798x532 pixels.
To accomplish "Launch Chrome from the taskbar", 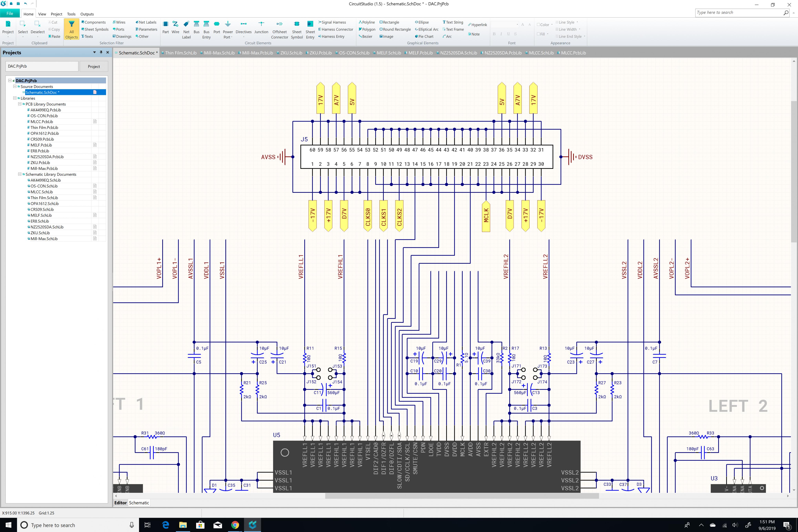I will point(235,525).
